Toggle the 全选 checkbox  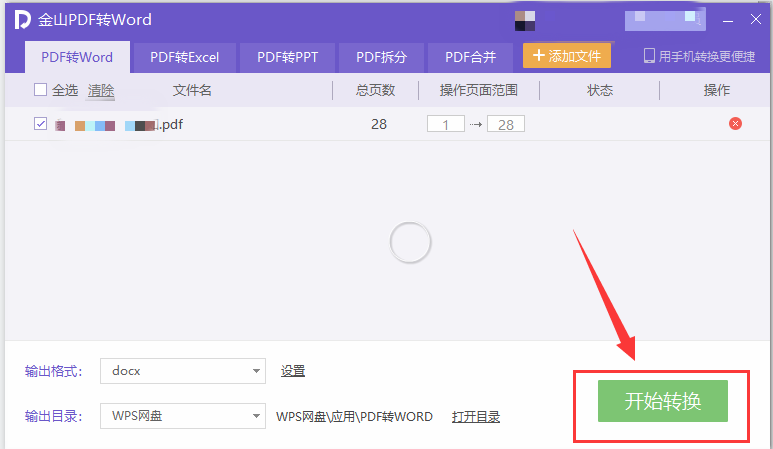point(40,90)
